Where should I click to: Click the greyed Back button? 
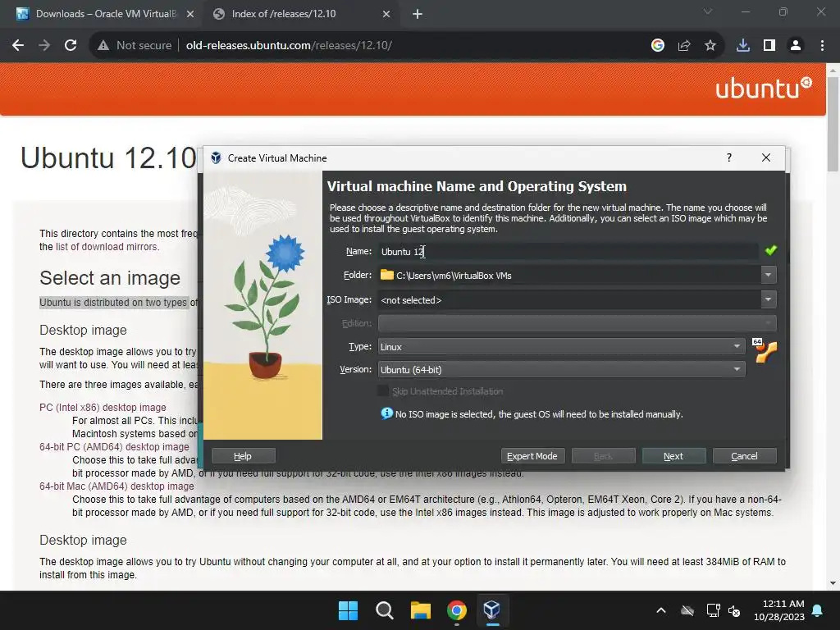tap(603, 456)
